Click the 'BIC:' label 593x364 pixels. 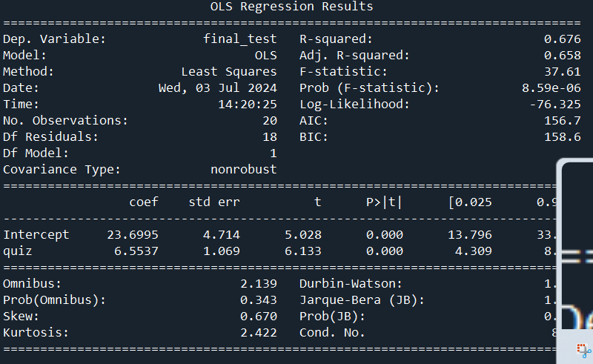314,136
